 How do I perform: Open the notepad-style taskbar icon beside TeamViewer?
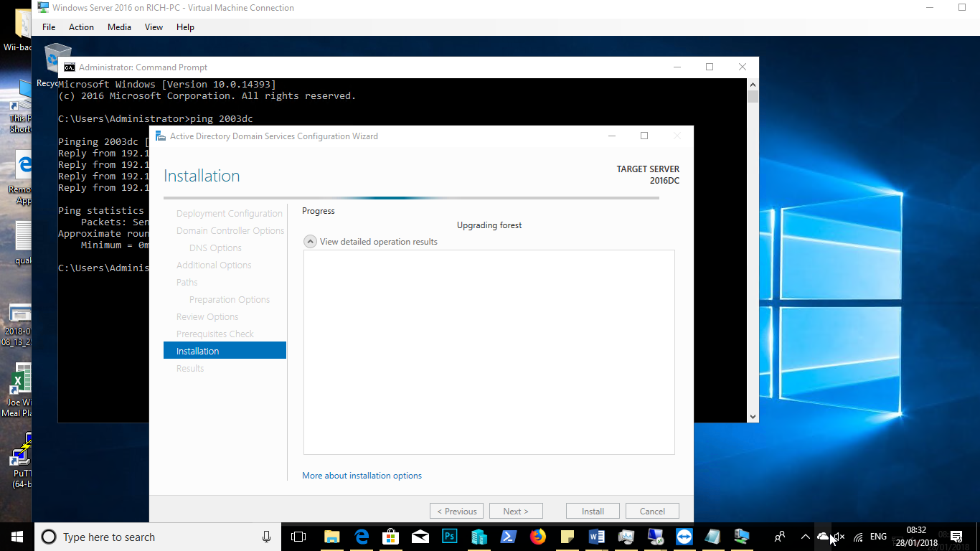pos(713,537)
